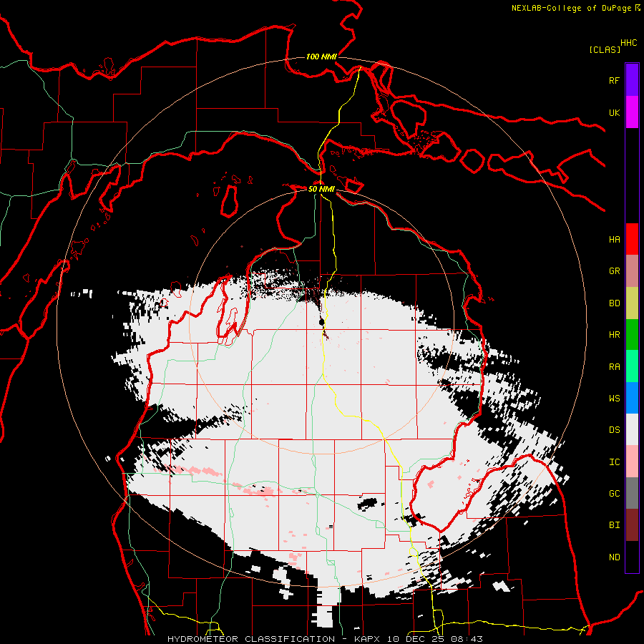Image resolution: width=644 pixels, height=644 pixels.
Task: Click the DS legend label
Action: (614, 430)
